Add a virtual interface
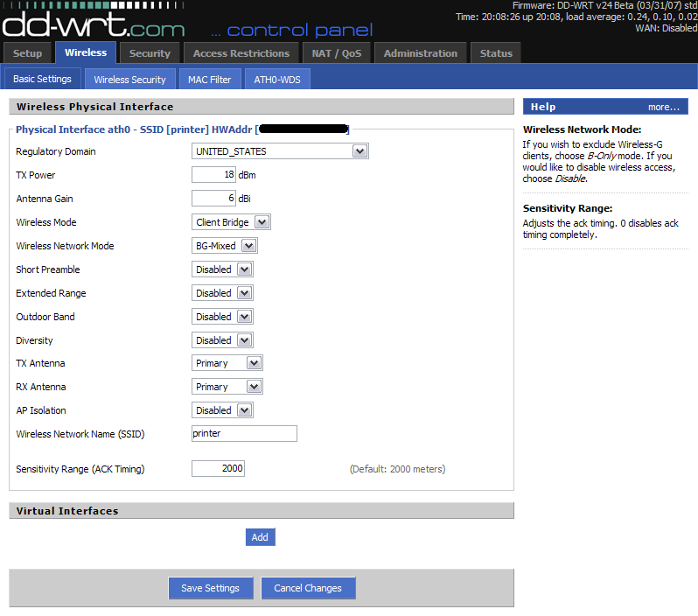The width and height of the screenshot is (698, 616). 261,537
